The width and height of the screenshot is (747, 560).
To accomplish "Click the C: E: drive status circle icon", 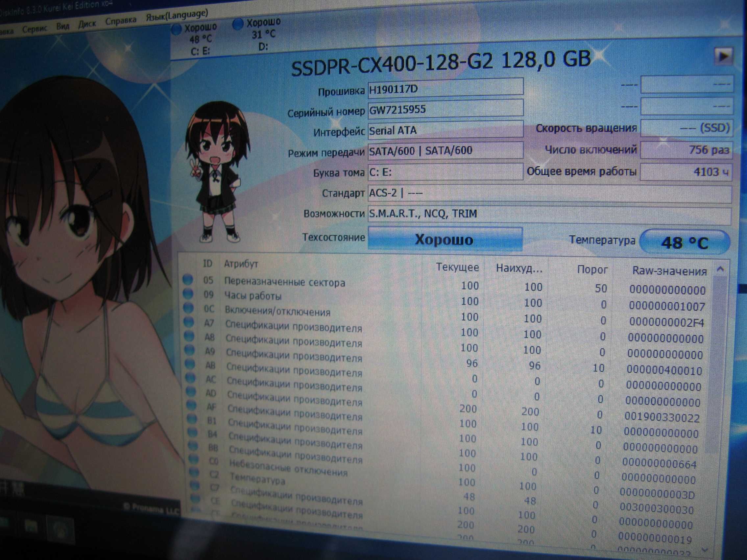I will pyautogui.click(x=176, y=29).
